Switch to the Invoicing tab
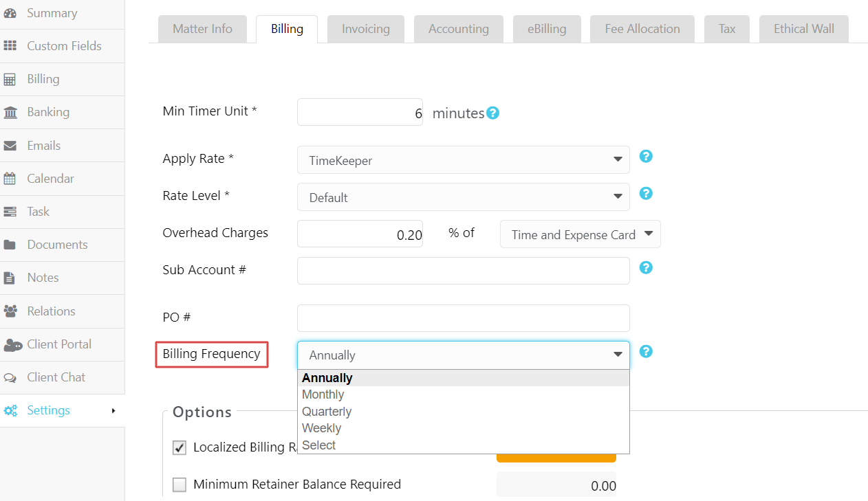 coord(365,29)
